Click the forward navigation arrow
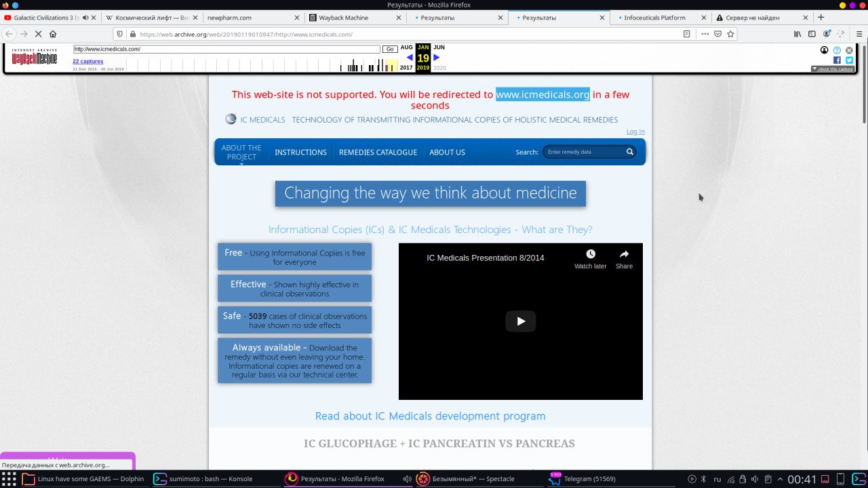This screenshot has width=868, height=488. tap(24, 34)
